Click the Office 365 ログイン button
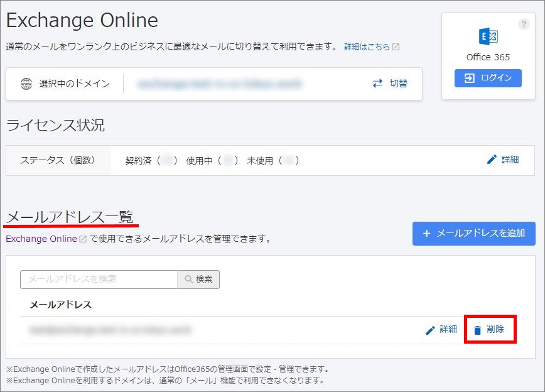Image resolution: width=545 pixels, height=392 pixels. (488, 78)
